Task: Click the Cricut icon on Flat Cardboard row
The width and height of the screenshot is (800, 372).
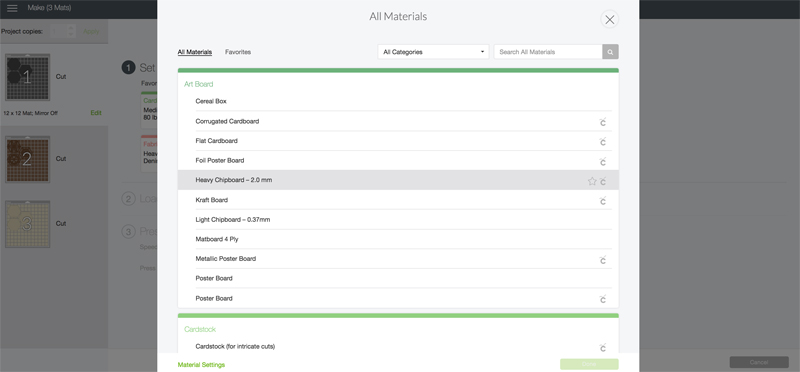Action: click(603, 141)
